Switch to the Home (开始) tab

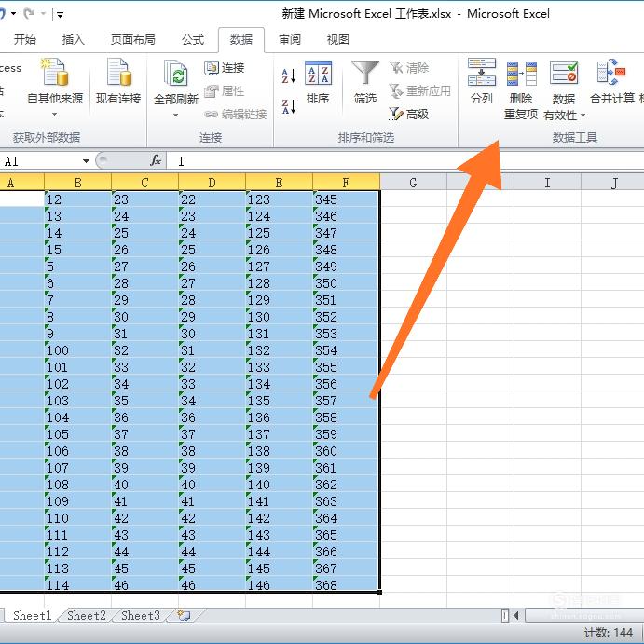coord(24,39)
